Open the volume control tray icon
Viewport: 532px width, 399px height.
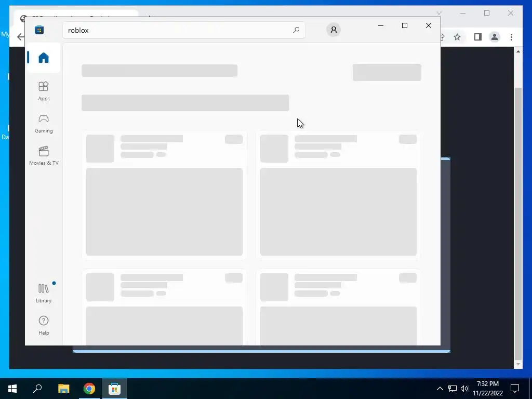pos(464,389)
